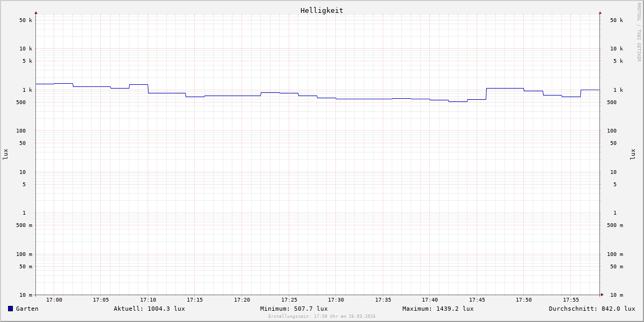Click the left vertical lux axis label
The height and width of the screenshot is (322, 644).
[x=5, y=154]
